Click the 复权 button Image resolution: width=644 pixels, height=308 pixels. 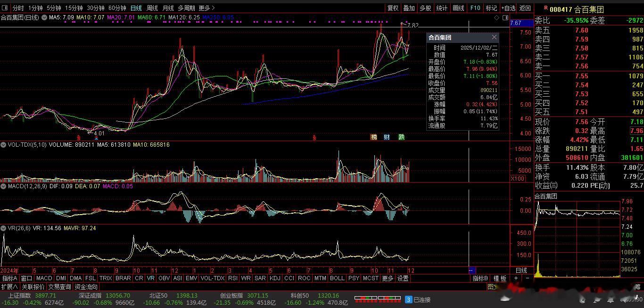(x=393, y=8)
